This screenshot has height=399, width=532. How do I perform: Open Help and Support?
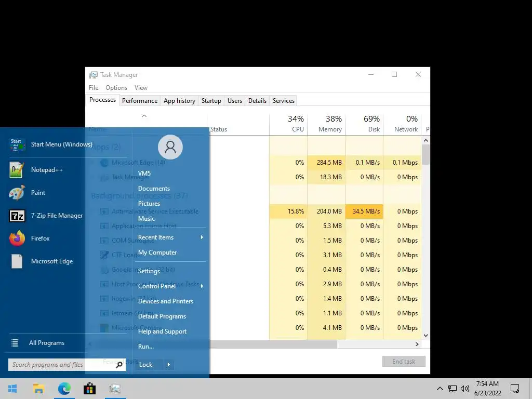162,331
